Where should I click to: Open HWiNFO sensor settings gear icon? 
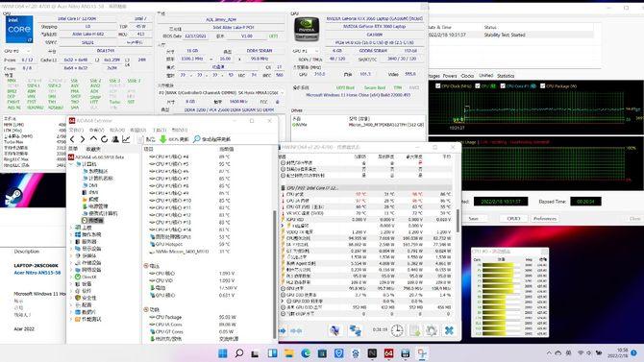[x=432, y=330]
